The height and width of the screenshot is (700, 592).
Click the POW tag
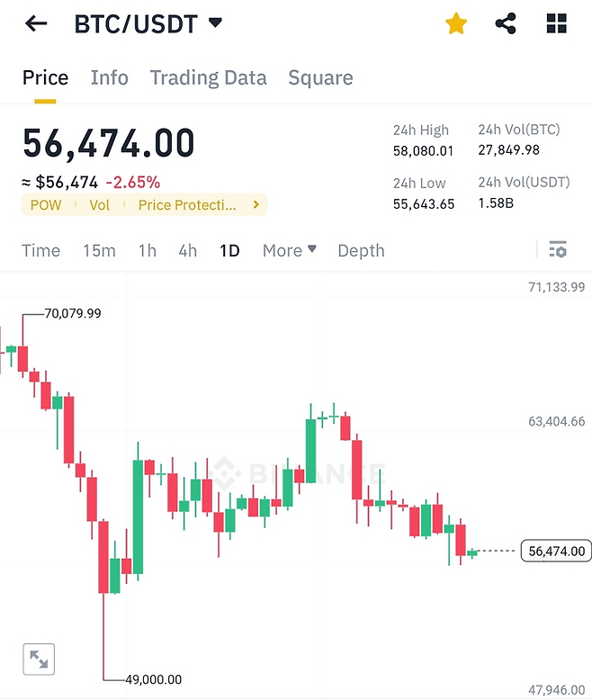[46, 205]
